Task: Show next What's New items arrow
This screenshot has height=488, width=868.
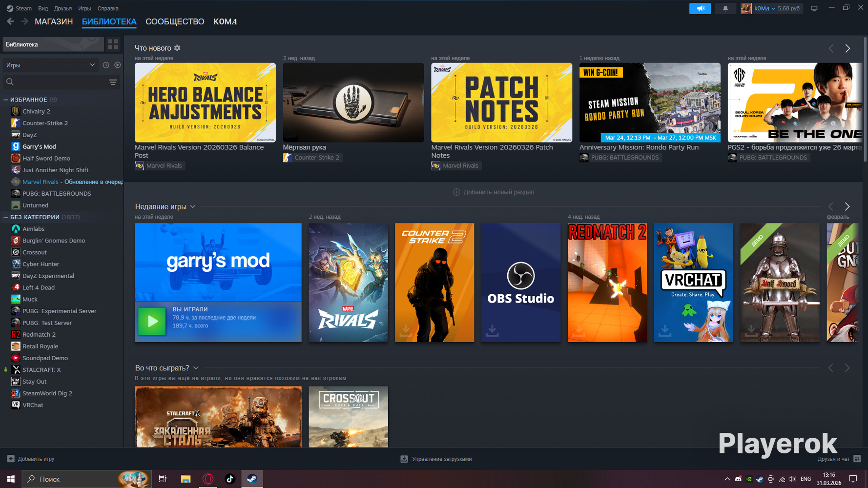Action: point(847,48)
